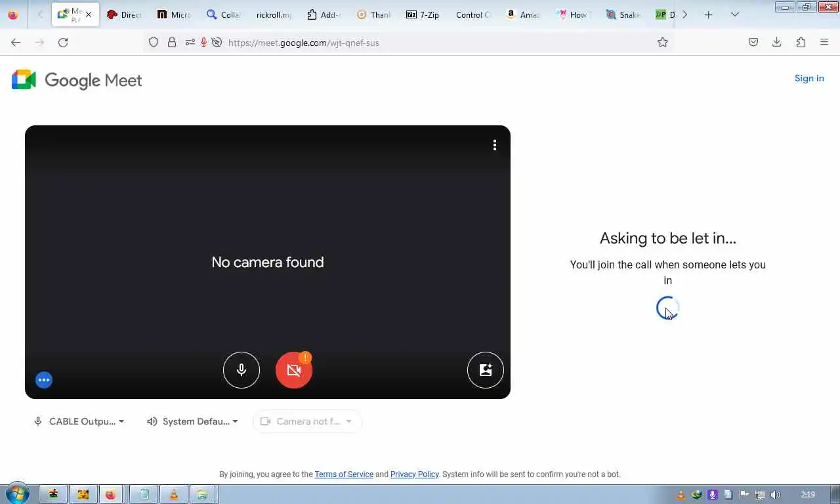Switch to the Amazon tab
The height and width of the screenshot is (504, 840).
tap(523, 14)
